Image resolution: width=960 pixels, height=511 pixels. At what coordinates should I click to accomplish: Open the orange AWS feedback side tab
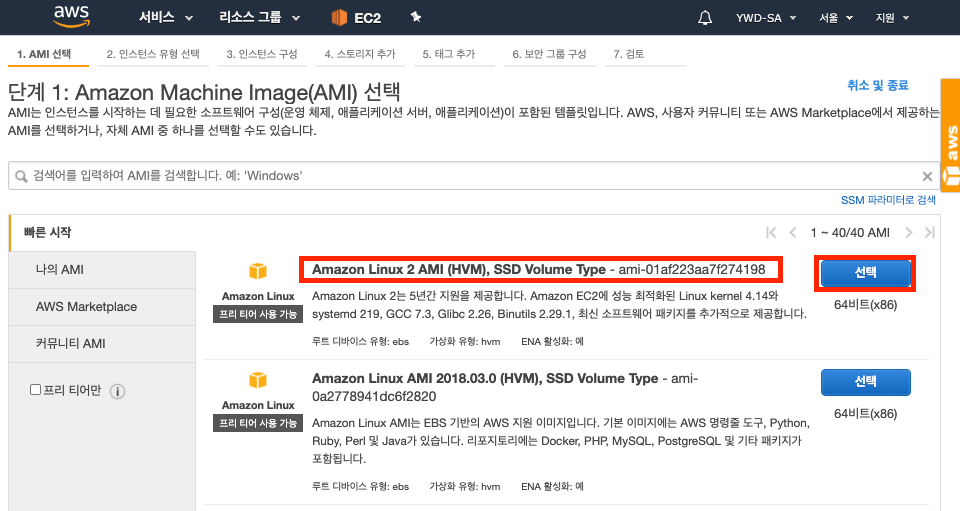[950, 135]
